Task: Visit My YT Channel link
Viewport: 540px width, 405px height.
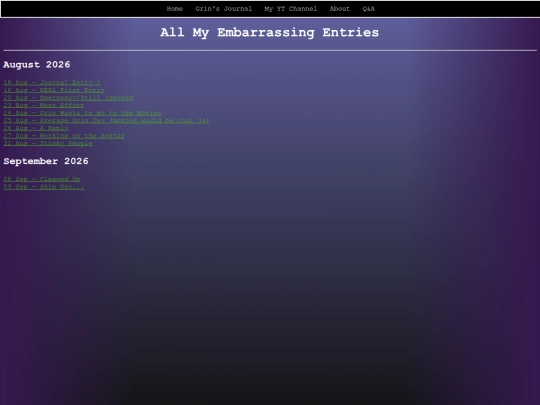Action: [x=291, y=9]
